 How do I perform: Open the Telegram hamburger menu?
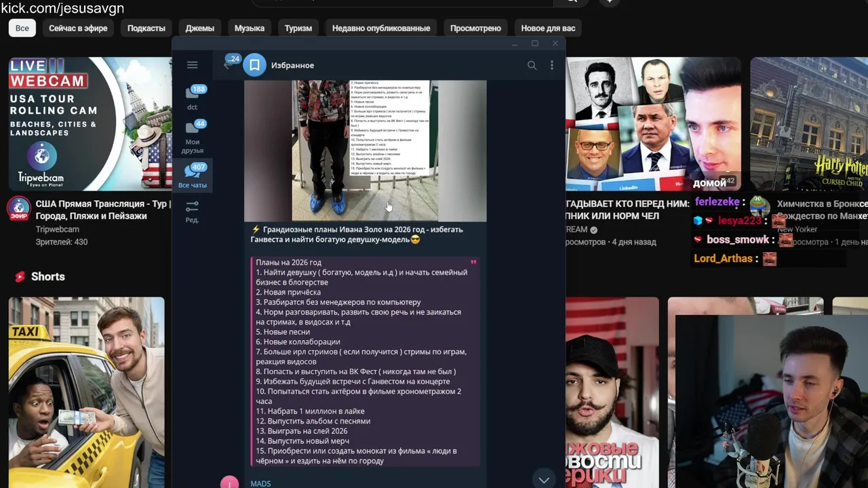point(192,65)
